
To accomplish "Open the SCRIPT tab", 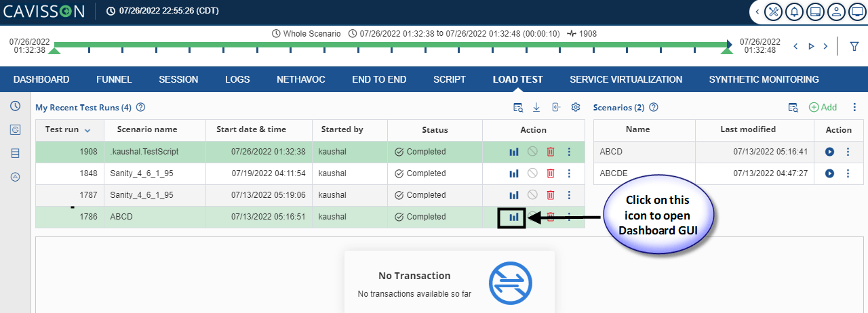I will coord(450,79).
